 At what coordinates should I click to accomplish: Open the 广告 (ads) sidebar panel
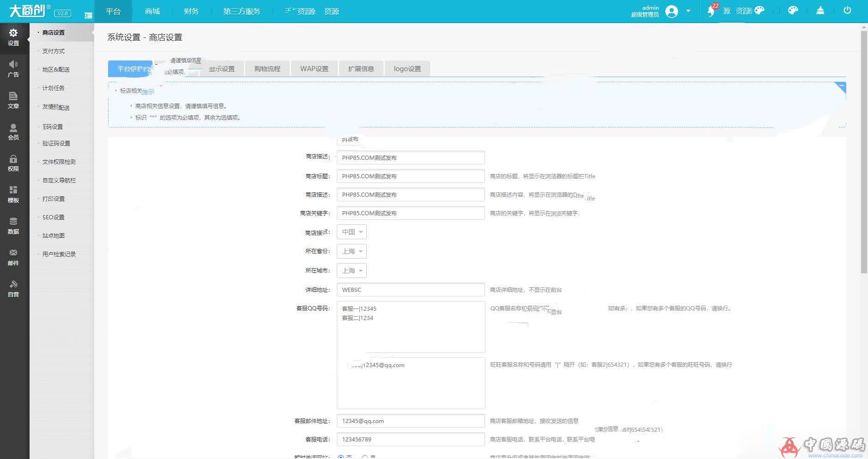[x=13, y=68]
